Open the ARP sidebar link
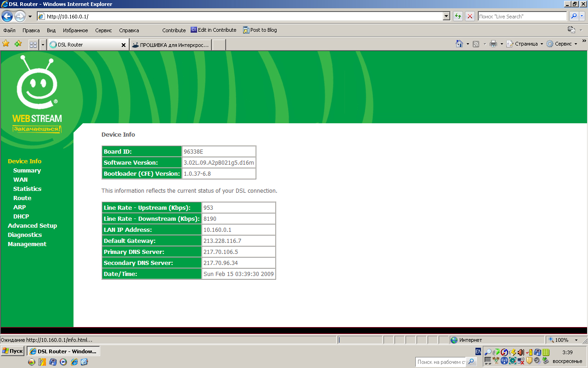588x368 pixels. pyautogui.click(x=19, y=207)
